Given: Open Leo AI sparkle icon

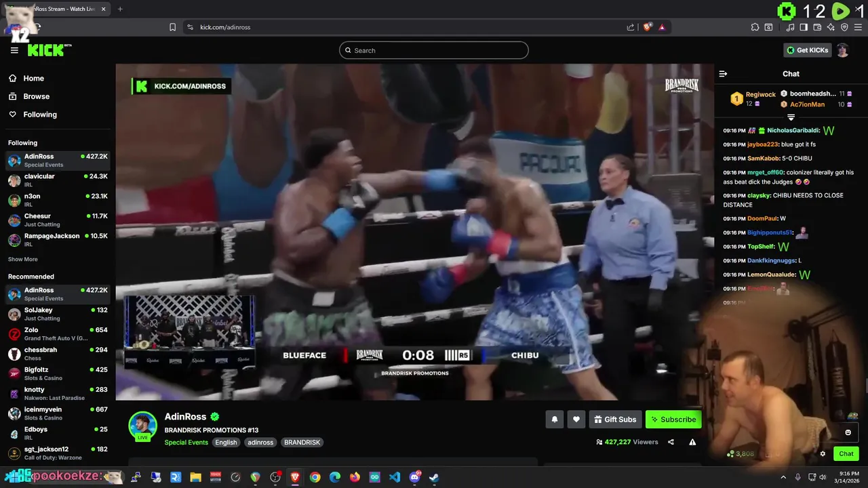Looking at the screenshot, I should point(831,27).
